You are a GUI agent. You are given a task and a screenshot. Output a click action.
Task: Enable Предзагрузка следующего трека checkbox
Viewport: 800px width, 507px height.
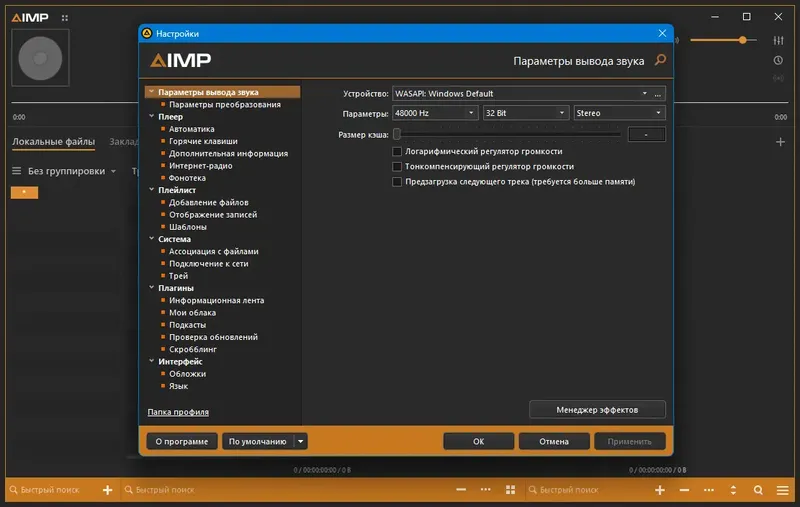[397, 182]
